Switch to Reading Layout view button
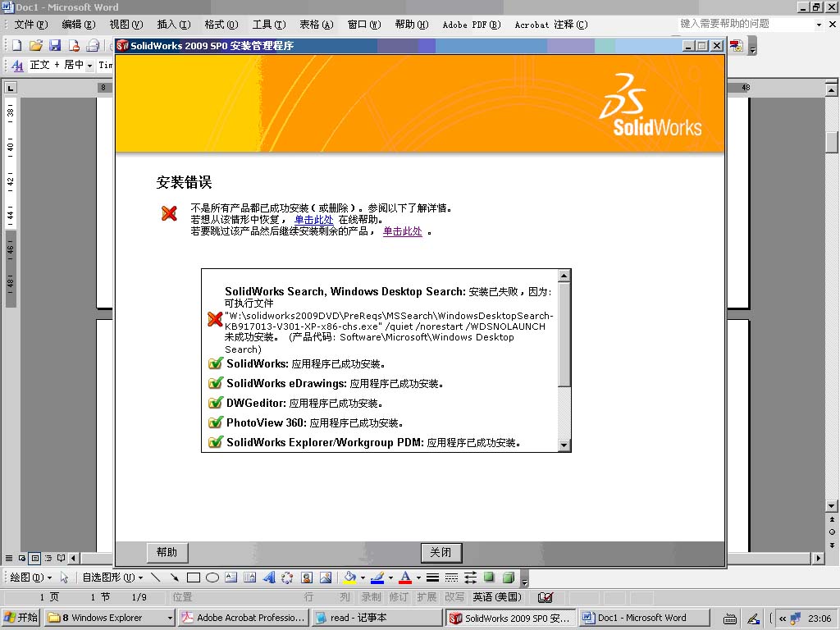Viewport: 840px width, 630px height. pyautogui.click(x=61, y=558)
